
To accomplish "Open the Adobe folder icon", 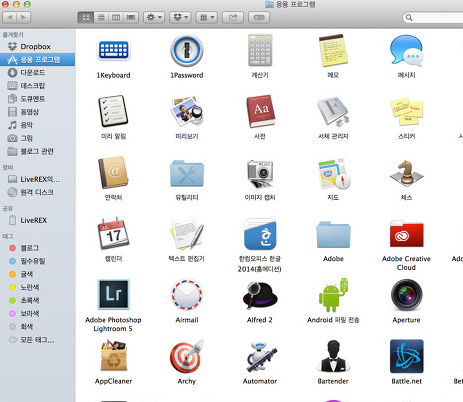I will tap(333, 234).
